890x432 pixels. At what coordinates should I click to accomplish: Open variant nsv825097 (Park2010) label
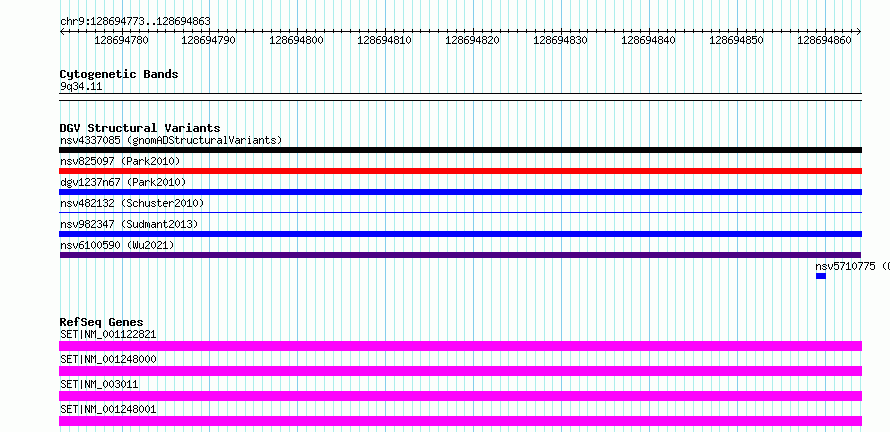click(120, 161)
